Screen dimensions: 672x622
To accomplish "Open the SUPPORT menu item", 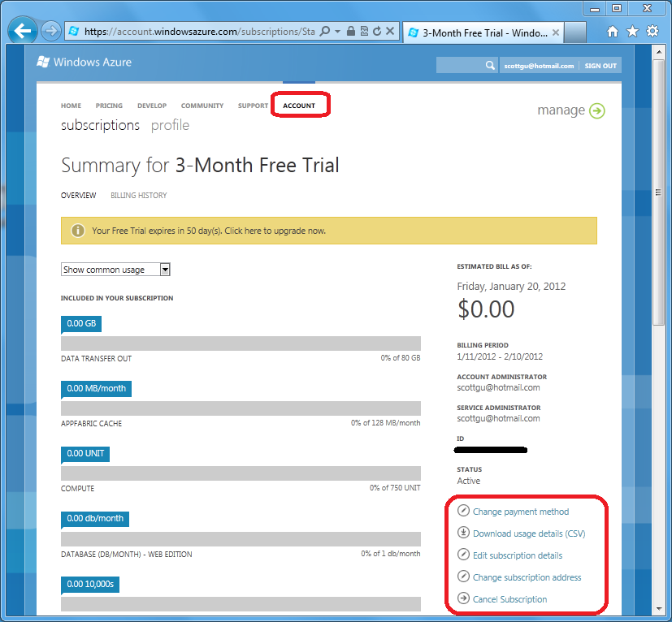I will pyautogui.click(x=253, y=106).
